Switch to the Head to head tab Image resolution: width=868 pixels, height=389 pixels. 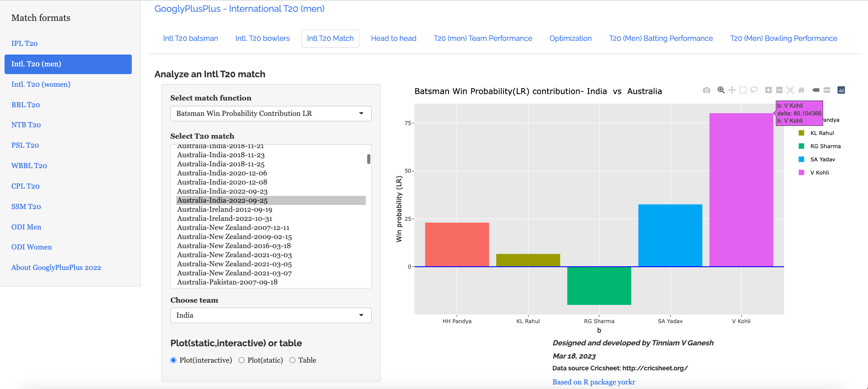click(x=394, y=39)
